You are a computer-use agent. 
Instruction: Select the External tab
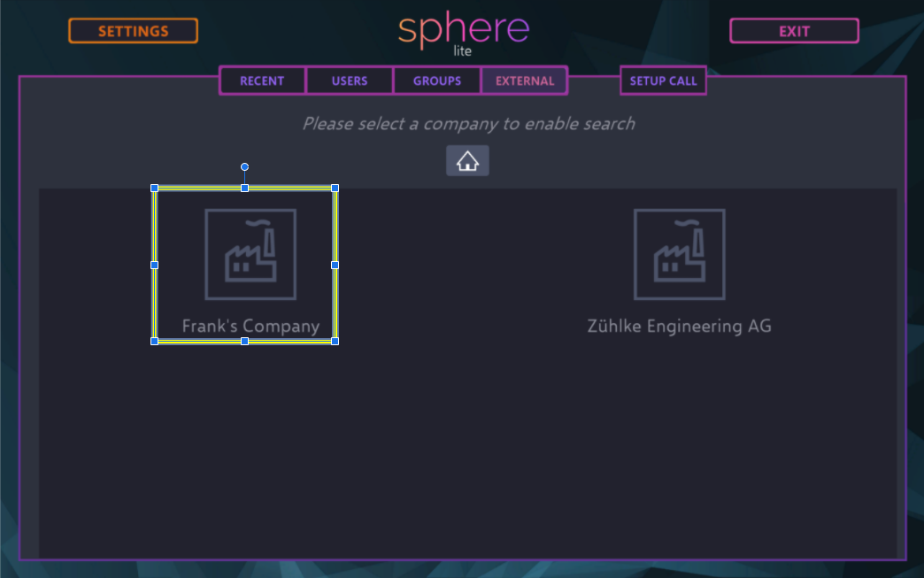coord(525,81)
